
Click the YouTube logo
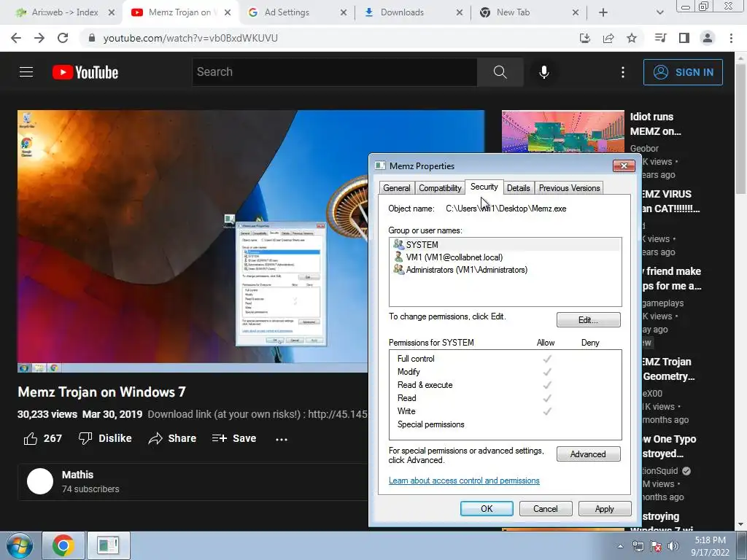[85, 72]
